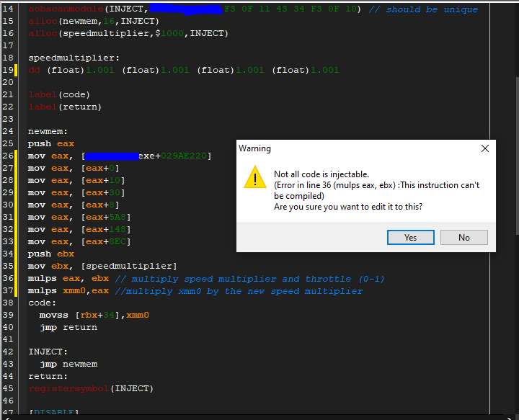Click the 'registersymbol(INJECT)' line

90,388
